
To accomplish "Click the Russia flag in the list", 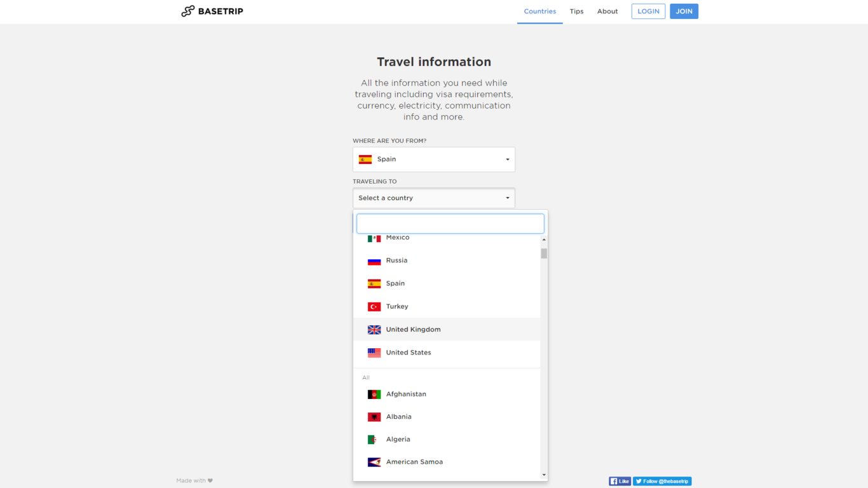I will (374, 260).
